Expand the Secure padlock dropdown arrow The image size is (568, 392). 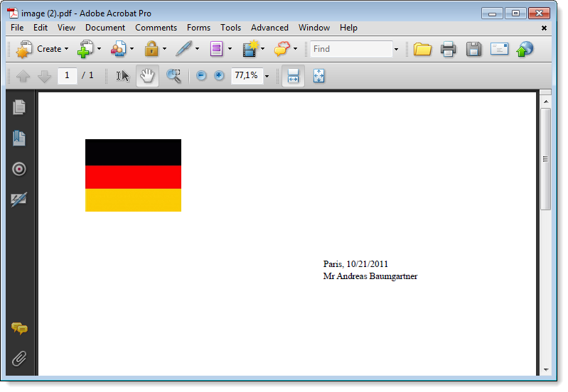point(164,49)
